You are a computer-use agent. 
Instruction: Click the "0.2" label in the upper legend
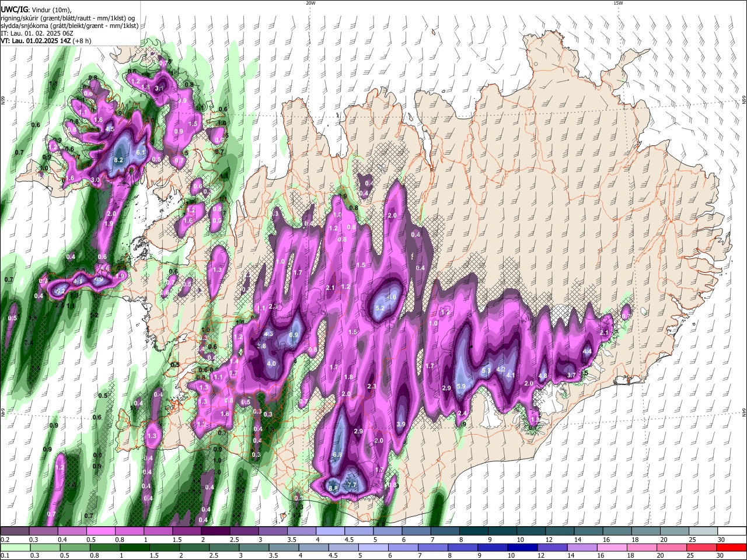[x=5, y=540]
